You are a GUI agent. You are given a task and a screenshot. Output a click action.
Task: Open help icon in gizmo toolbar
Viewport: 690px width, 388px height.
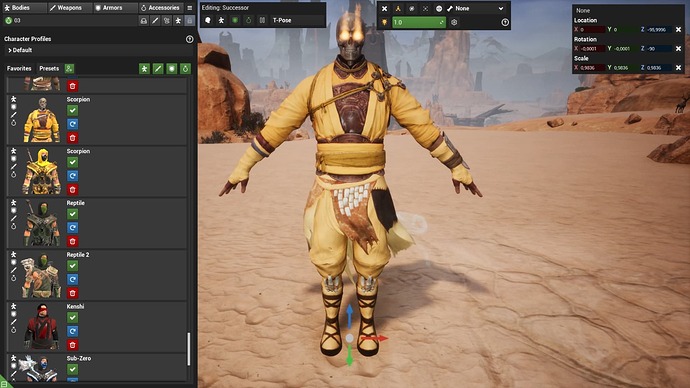505,22
